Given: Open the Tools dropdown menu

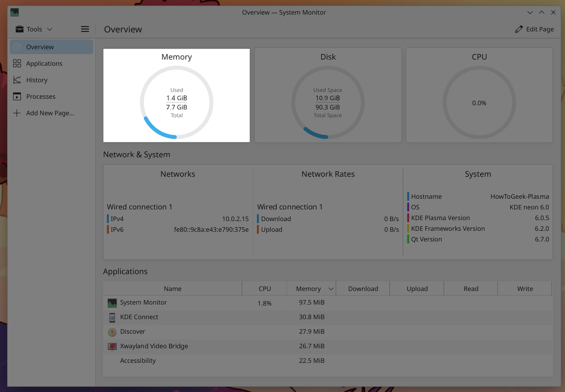Looking at the screenshot, I should pyautogui.click(x=50, y=29).
